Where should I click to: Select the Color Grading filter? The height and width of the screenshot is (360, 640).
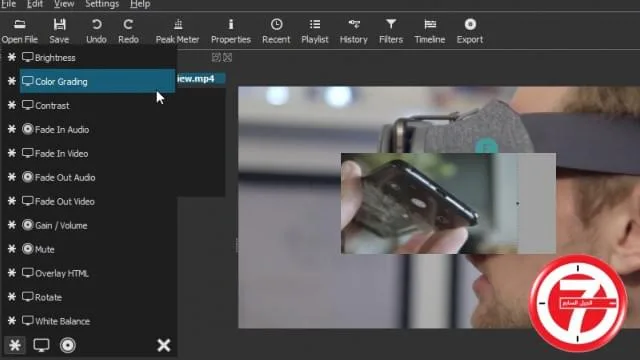pyautogui.click(x=98, y=81)
